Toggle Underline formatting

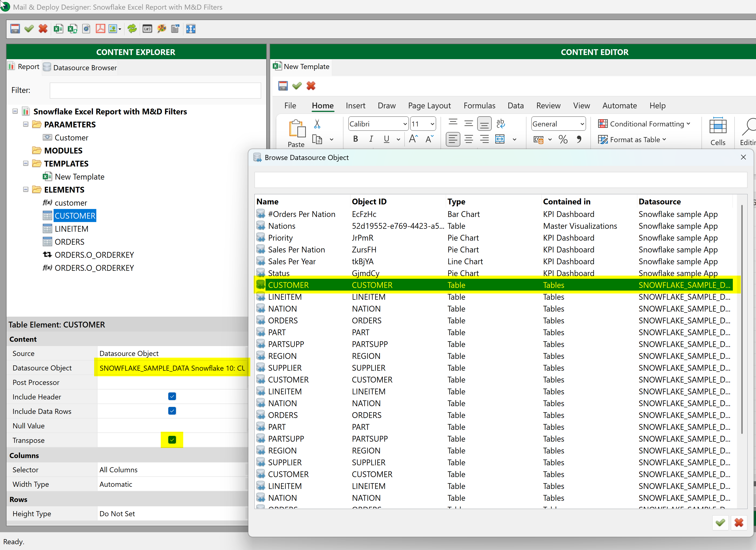387,139
